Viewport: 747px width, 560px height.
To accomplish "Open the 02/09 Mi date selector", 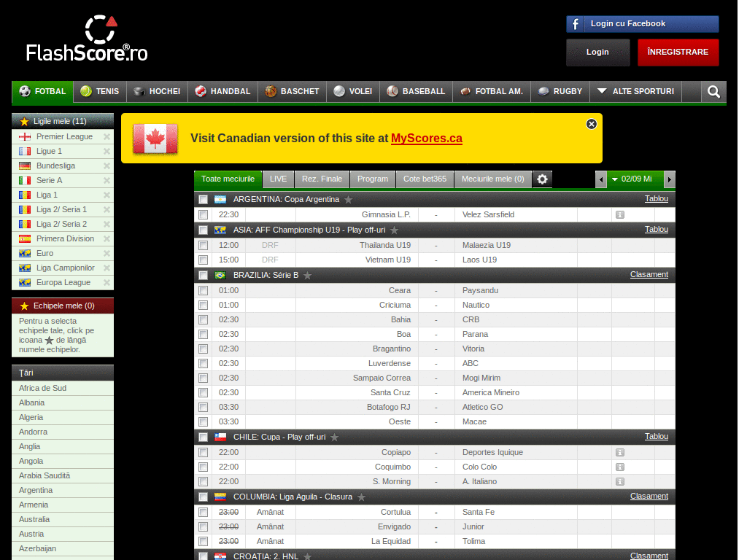I will pos(635,179).
